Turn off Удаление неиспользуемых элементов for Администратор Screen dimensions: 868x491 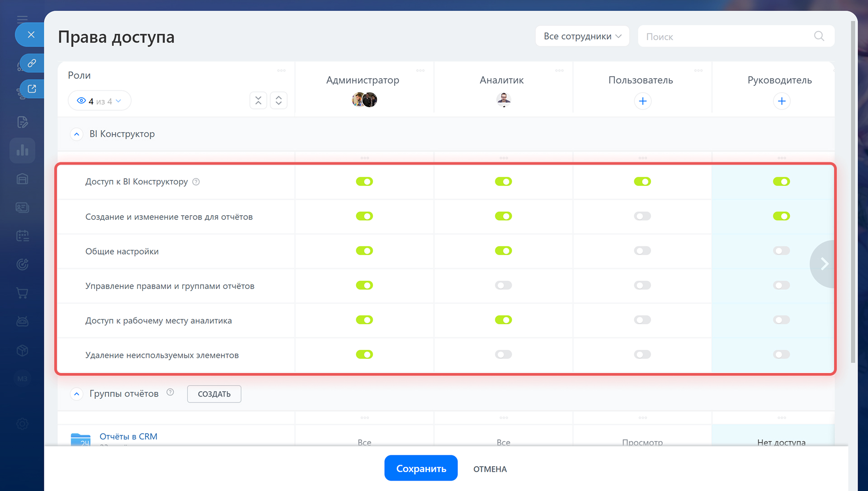[364, 354]
